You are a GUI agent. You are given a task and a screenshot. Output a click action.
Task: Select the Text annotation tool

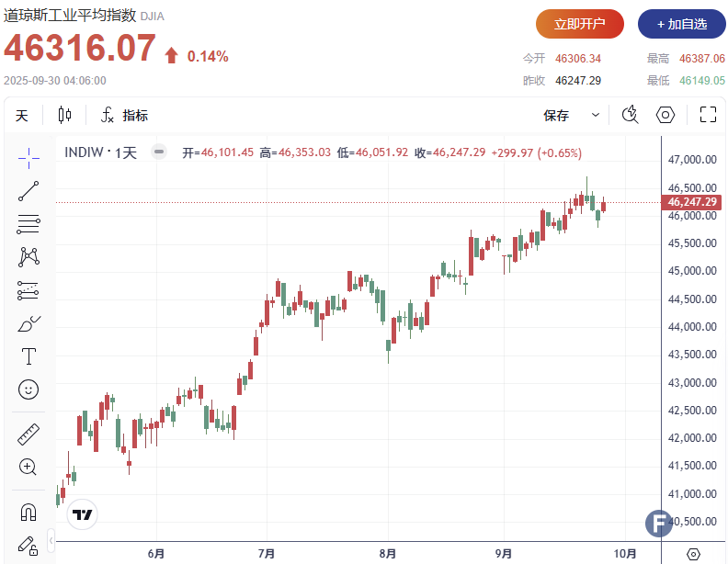click(x=28, y=356)
